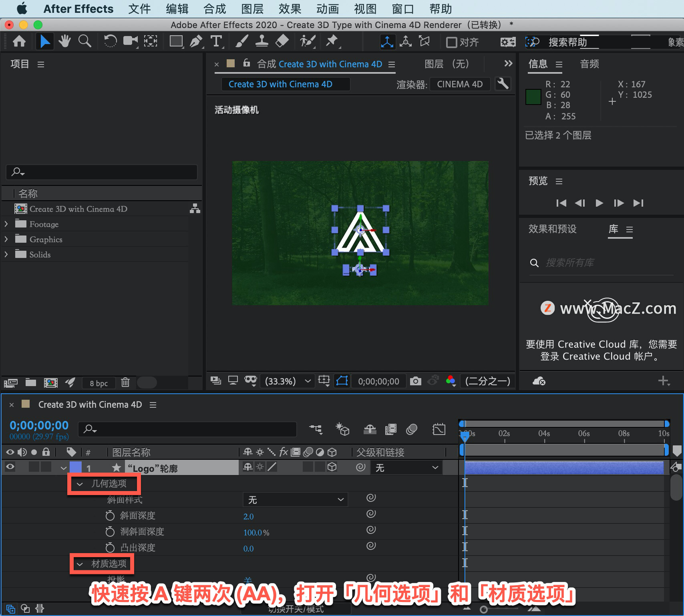Enable Local Axis mode
The height and width of the screenshot is (616, 684).
click(x=387, y=42)
